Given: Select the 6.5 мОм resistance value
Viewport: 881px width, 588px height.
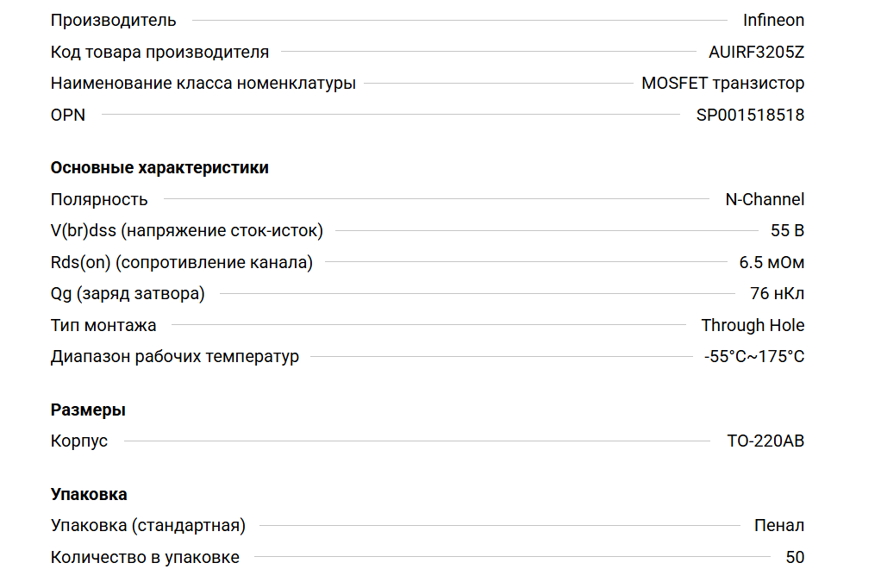Looking at the screenshot, I should pyautogui.click(x=772, y=262).
